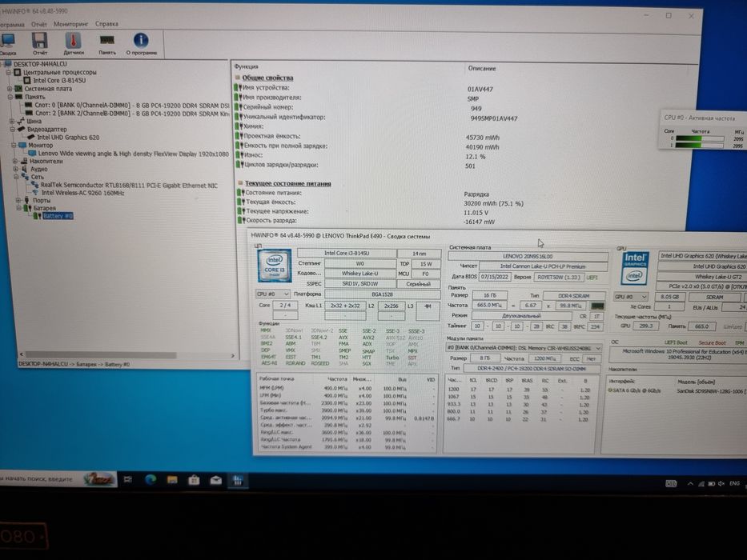Image resolution: width=747 pixels, height=560 pixels.
Task: Click the Системная плата motherboard icon
Action: tap(18, 89)
